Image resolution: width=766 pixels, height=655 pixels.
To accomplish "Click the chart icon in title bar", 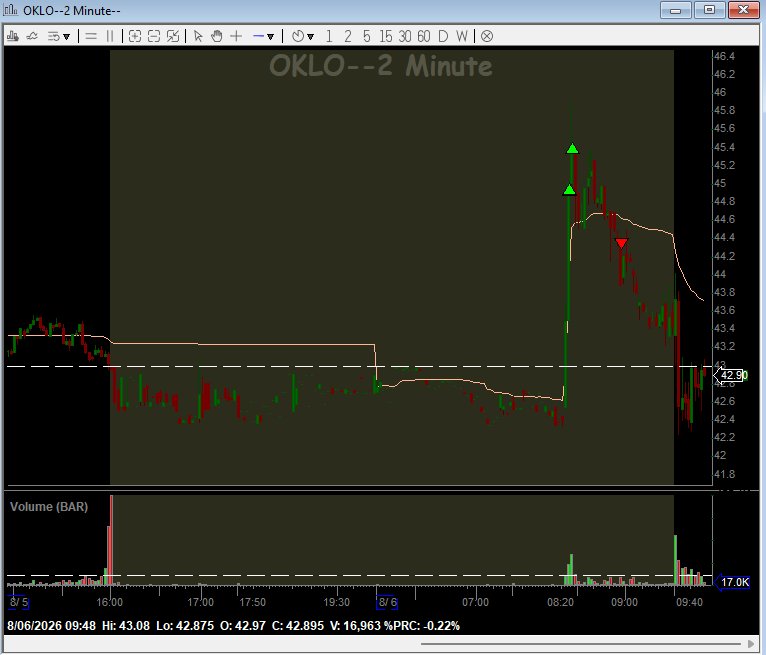I will pyautogui.click(x=10, y=10).
